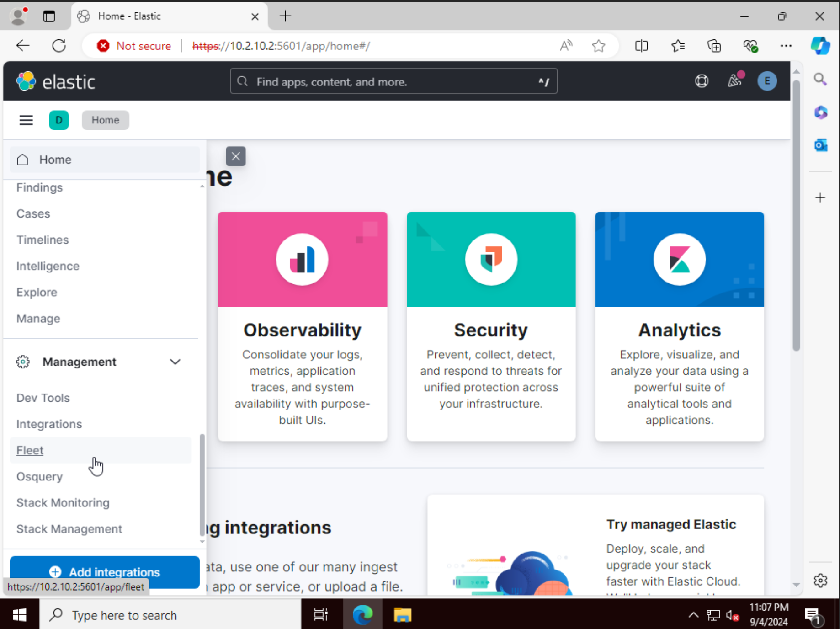Open browser essentials heart icon
This screenshot has height=629, width=840.
[x=750, y=46]
